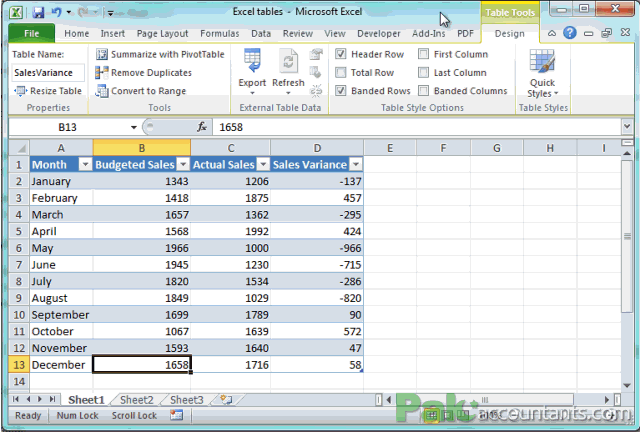Switch to the Developer ribbon tab
Viewport: 640px width, 432px height.
pyautogui.click(x=378, y=33)
